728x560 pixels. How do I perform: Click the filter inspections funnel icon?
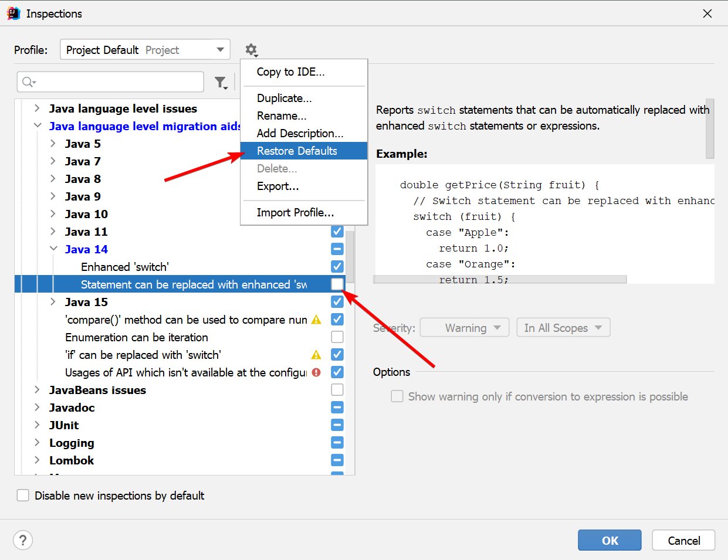click(x=221, y=83)
